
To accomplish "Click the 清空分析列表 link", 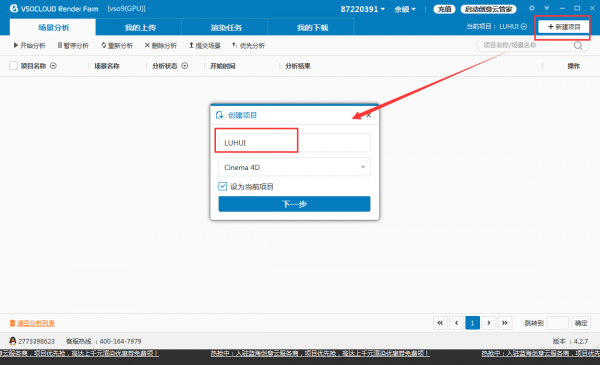I will 36,323.
